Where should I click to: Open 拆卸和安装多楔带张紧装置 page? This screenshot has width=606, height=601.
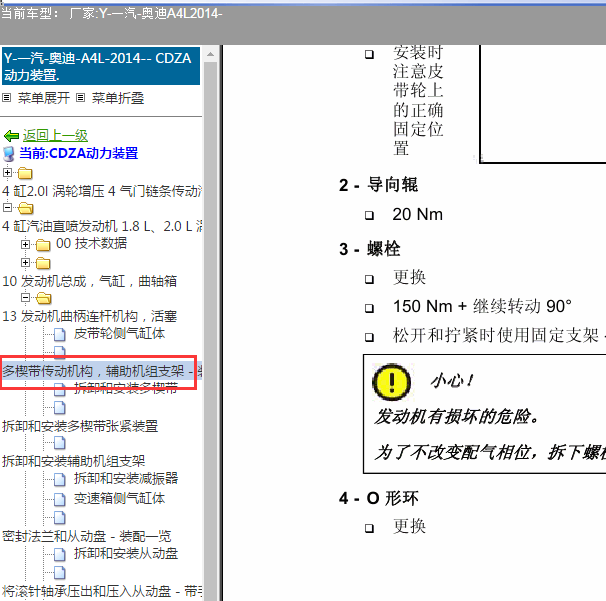80,426
